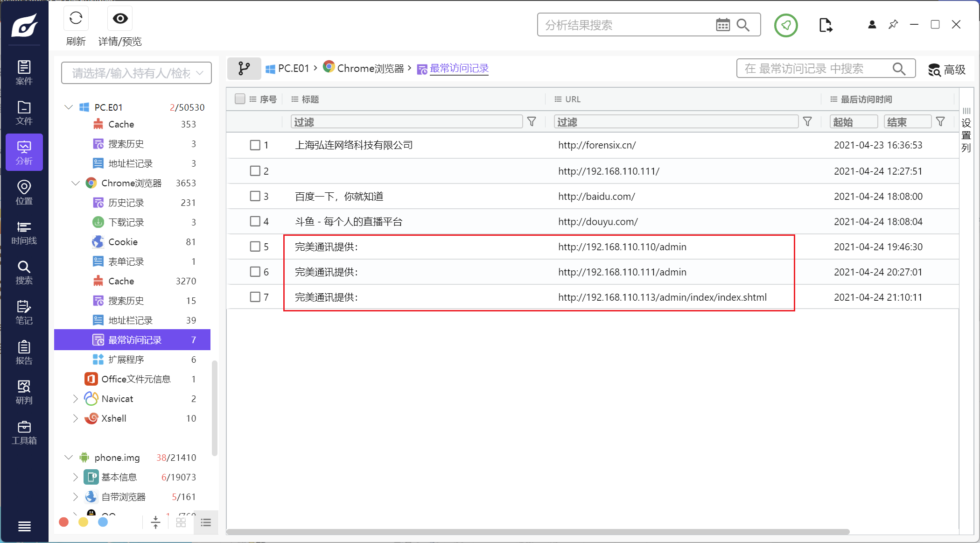Toggle the select-all checkbox in the header
The height and width of the screenshot is (543, 980).
[240, 99]
